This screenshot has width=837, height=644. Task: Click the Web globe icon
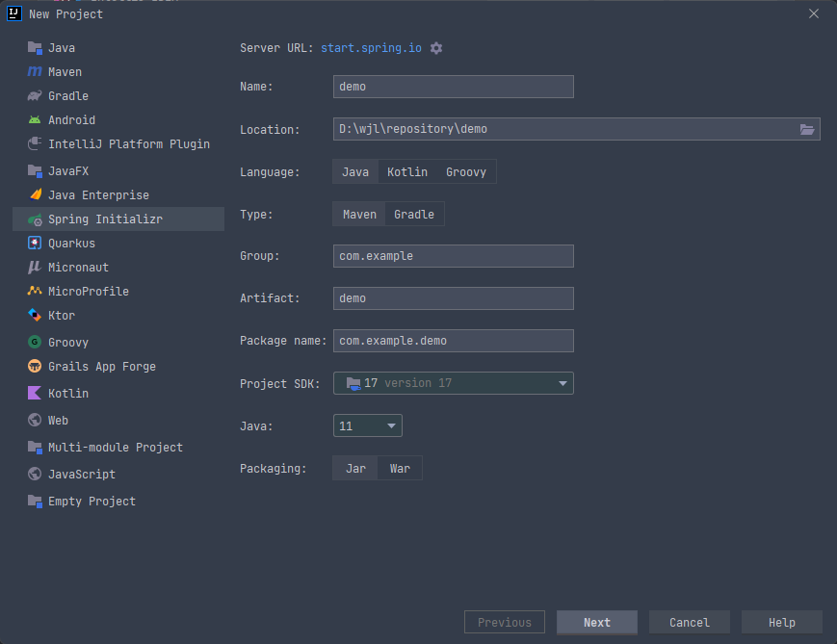(x=35, y=420)
